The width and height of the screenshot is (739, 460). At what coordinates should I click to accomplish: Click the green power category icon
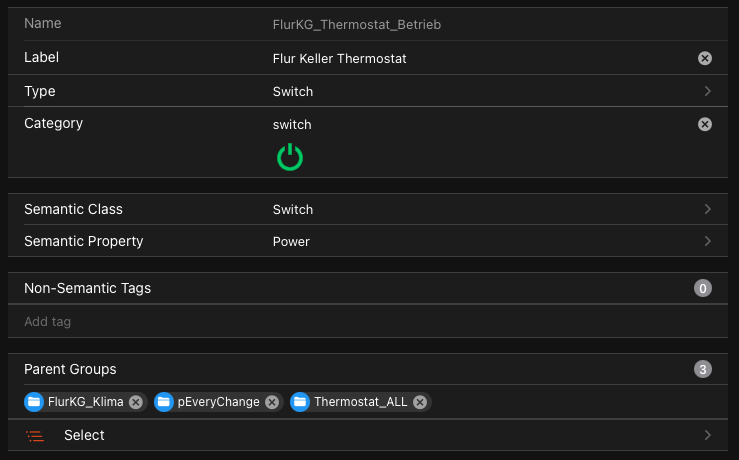[290, 157]
